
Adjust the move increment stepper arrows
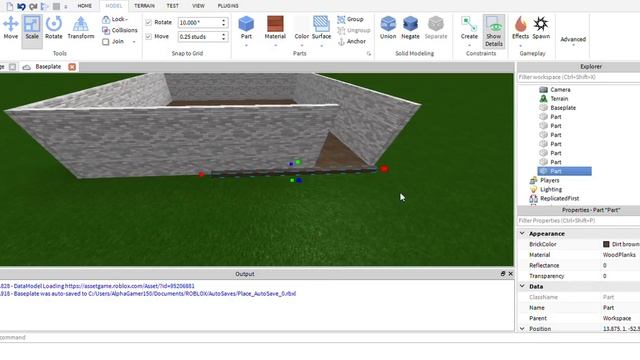click(x=224, y=37)
